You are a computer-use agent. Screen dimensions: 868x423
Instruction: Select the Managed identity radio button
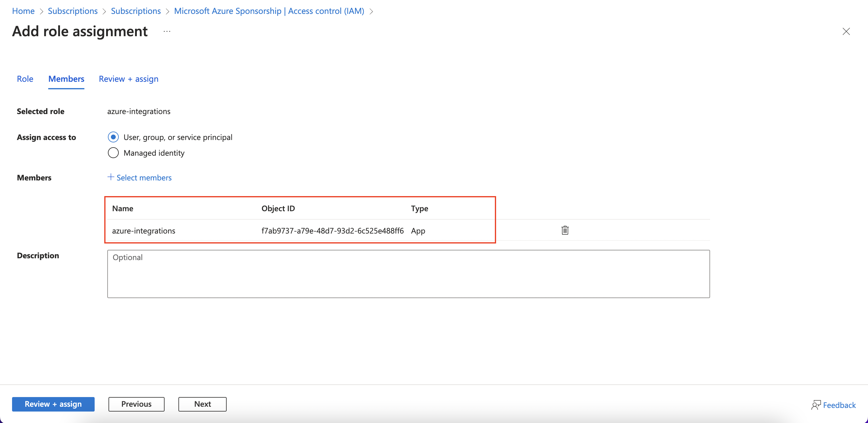tap(113, 152)
